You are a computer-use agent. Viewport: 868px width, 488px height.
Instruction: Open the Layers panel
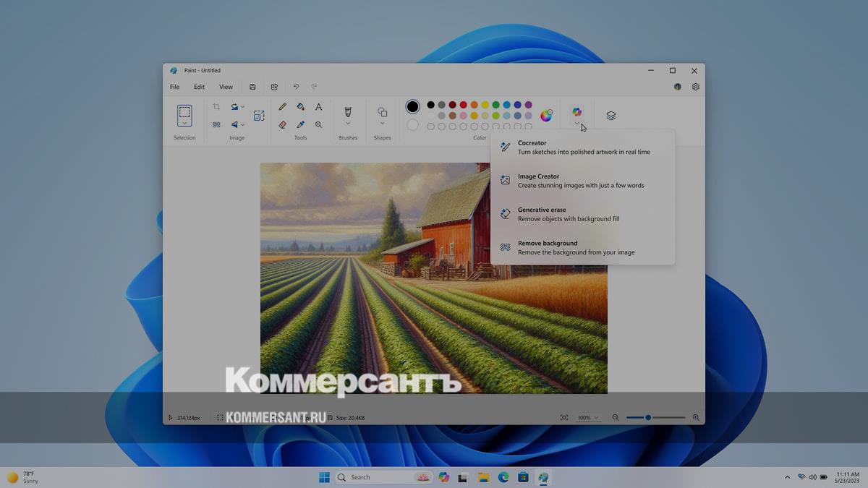(611, 116)
